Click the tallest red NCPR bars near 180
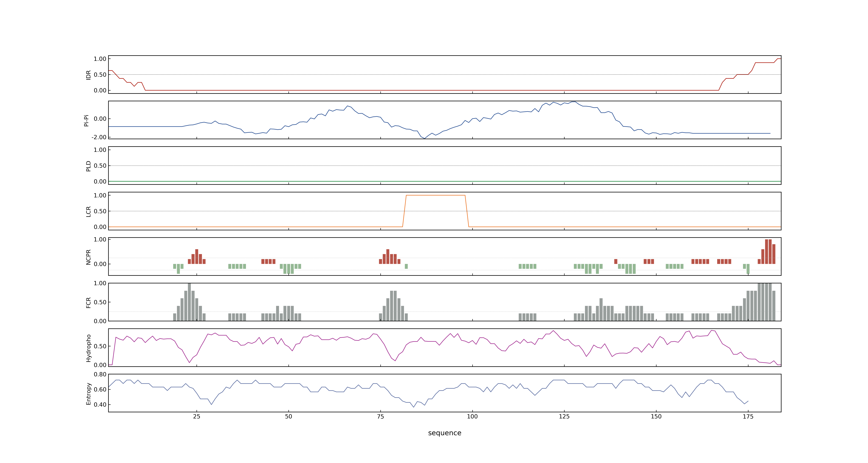Screen dimensions: 868x463 tap(768, 251)
